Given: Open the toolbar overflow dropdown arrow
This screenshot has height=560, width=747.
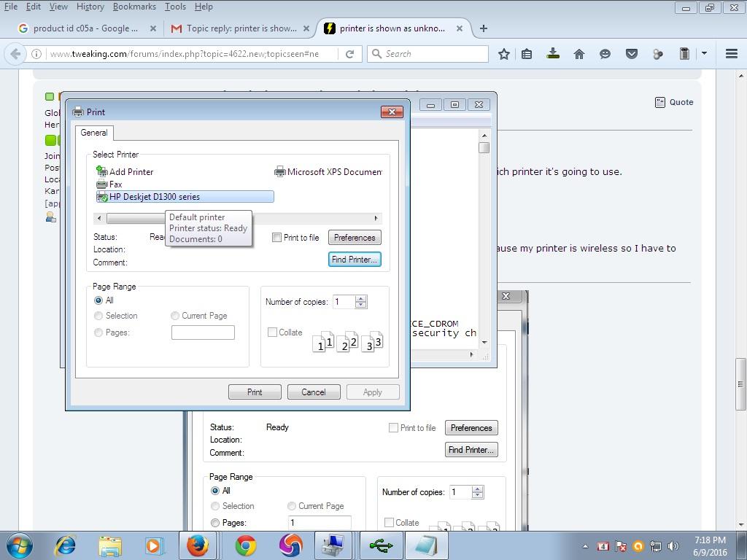Looking at the screenshot, I should [705, 53].
